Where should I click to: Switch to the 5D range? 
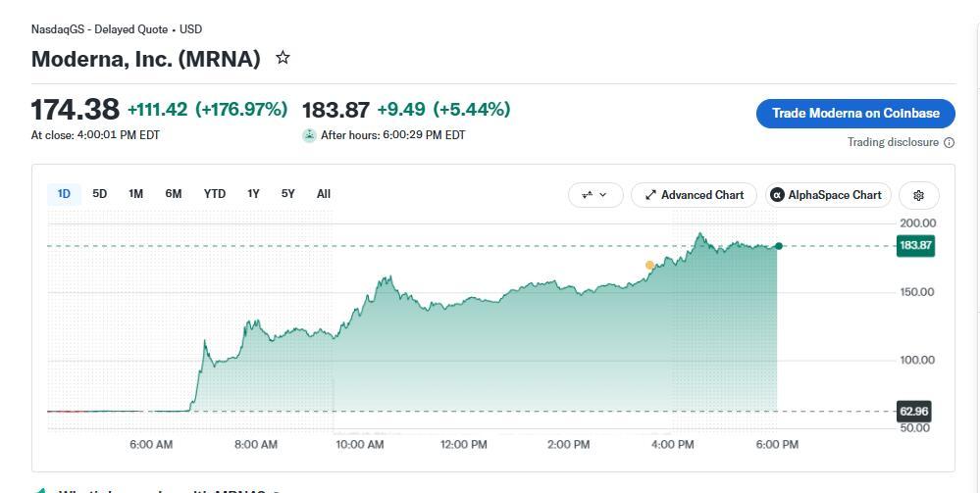click(99, 194)
